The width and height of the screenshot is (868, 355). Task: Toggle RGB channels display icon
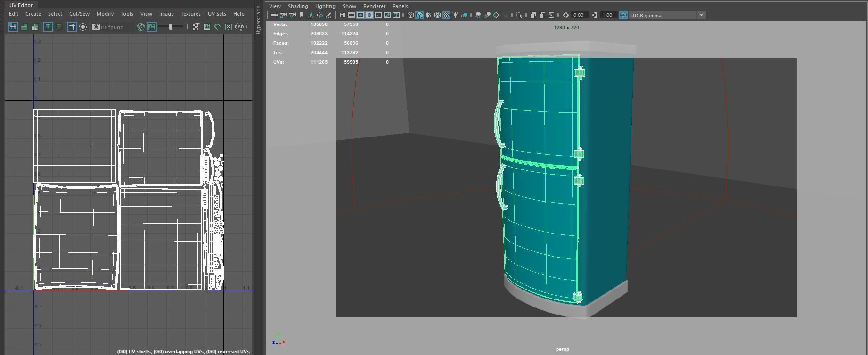click(140, 27)
